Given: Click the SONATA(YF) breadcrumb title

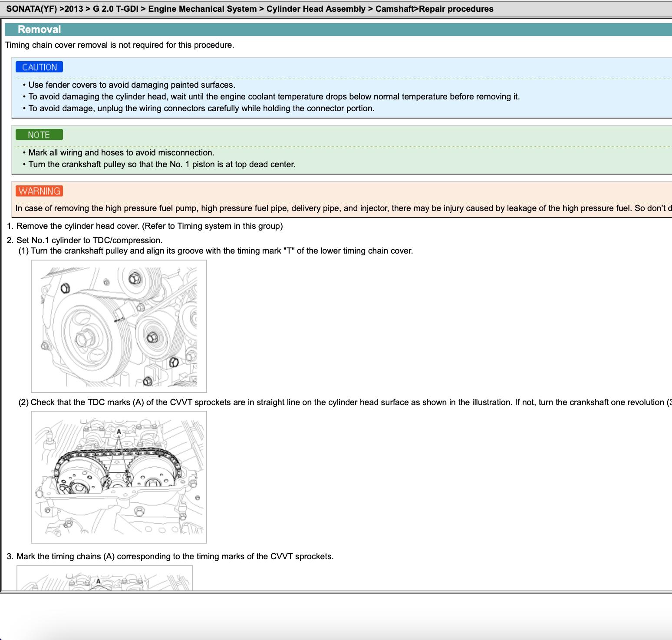Looking at the screenshot, I should click(250, 9).
